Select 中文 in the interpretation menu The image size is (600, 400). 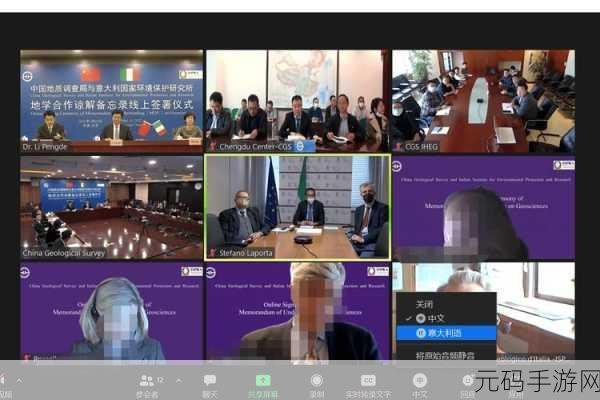[x=446, y=318]
